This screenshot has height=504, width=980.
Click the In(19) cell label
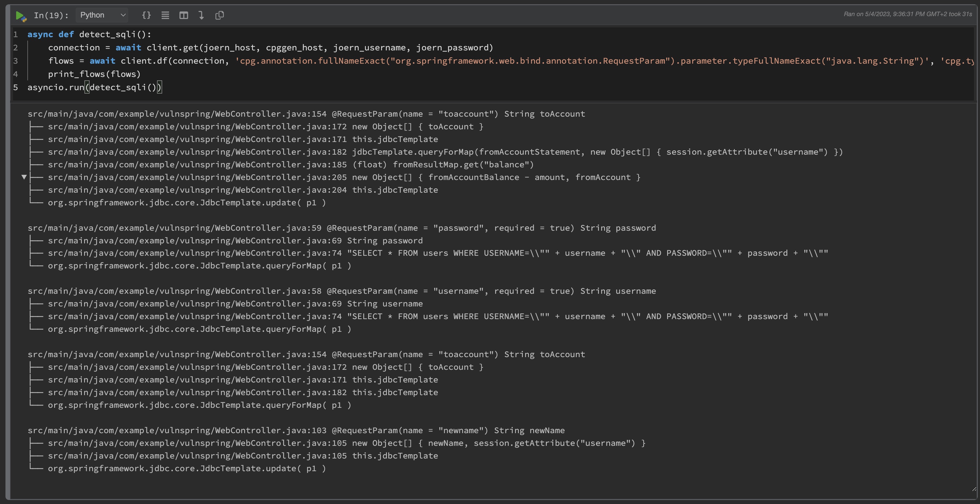[x=51, y=15]
